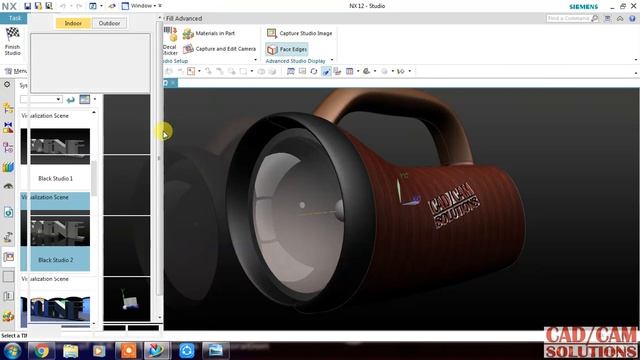Open the Windows Start menu

[x=12, y=351]
